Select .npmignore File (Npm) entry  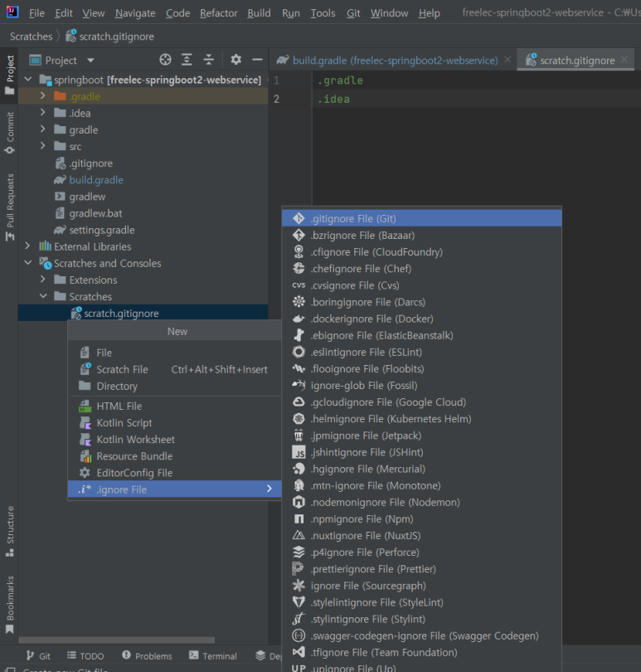click(421, 519)
